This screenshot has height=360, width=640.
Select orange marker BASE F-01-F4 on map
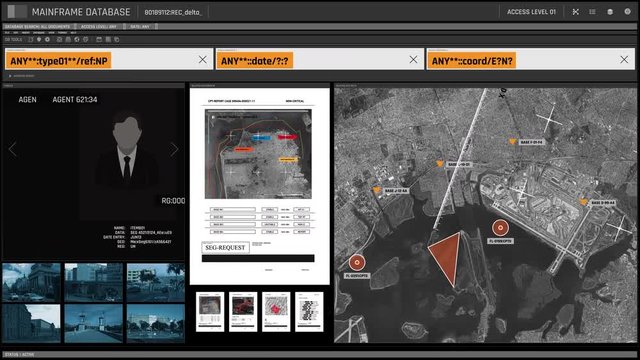click(x=513, y=141)
